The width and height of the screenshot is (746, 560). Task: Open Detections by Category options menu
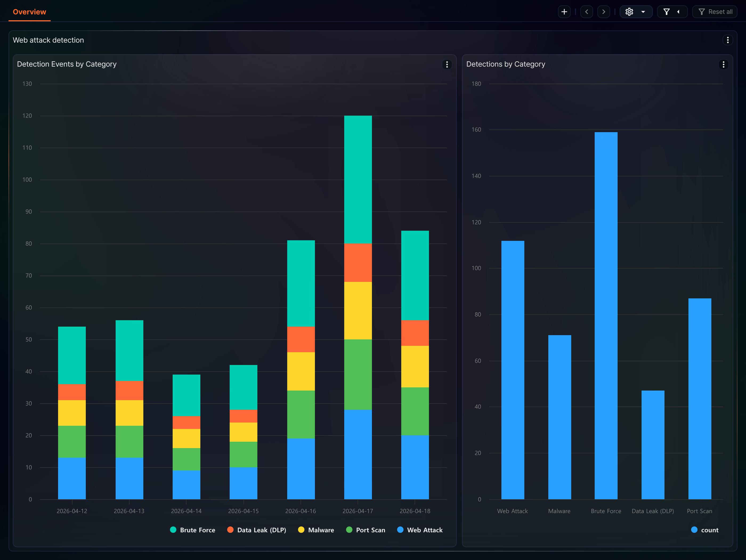pos(723,64)
